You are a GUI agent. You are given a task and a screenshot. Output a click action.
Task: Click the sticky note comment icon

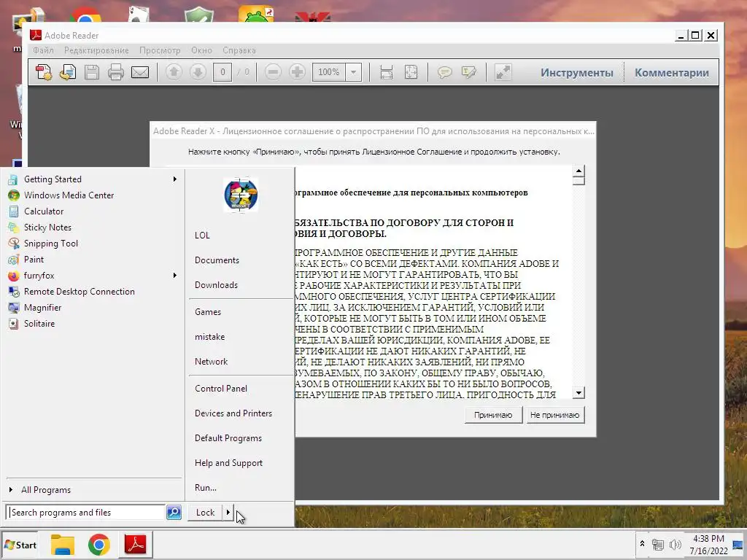point(444,72)
